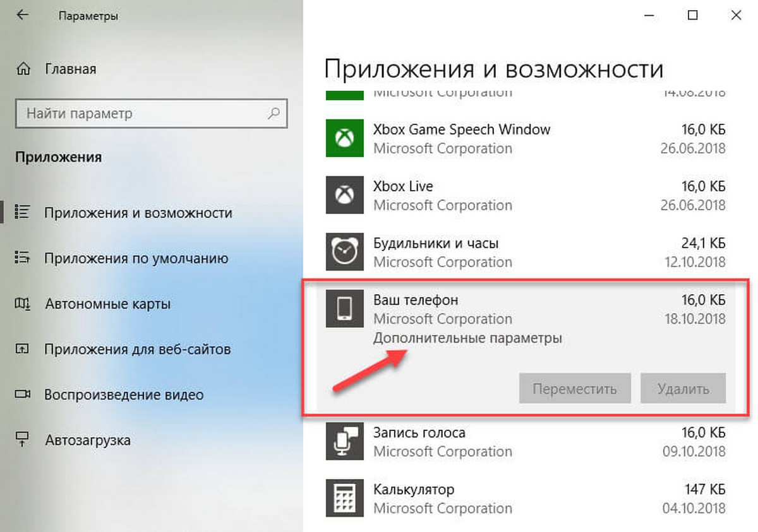The image size is (758, 532).
Task: Focus the Найти параметр search field
Action: (x=150, y=114)
